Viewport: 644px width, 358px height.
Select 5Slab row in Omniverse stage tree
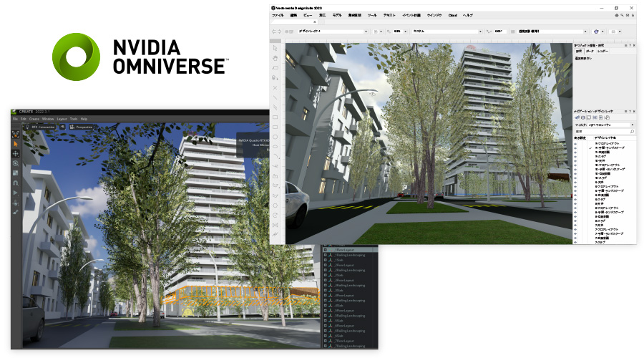[x=351, y=321]
